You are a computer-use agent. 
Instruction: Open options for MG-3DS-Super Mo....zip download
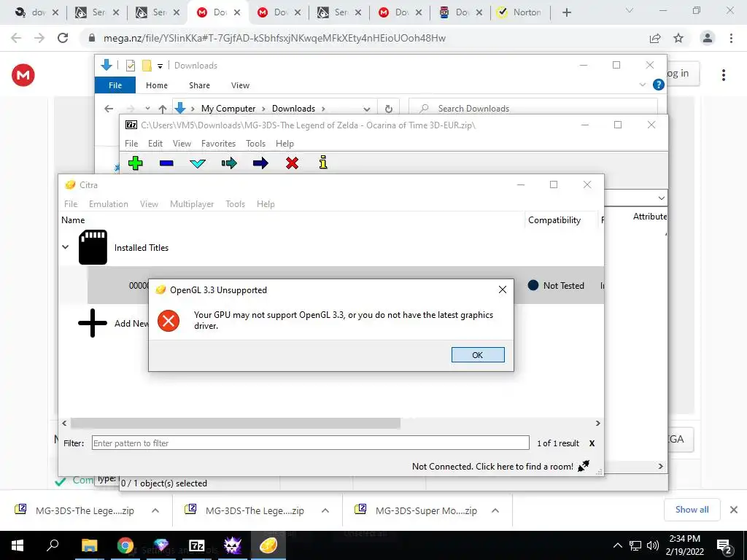pyautogui.click(x=495, y=510)
